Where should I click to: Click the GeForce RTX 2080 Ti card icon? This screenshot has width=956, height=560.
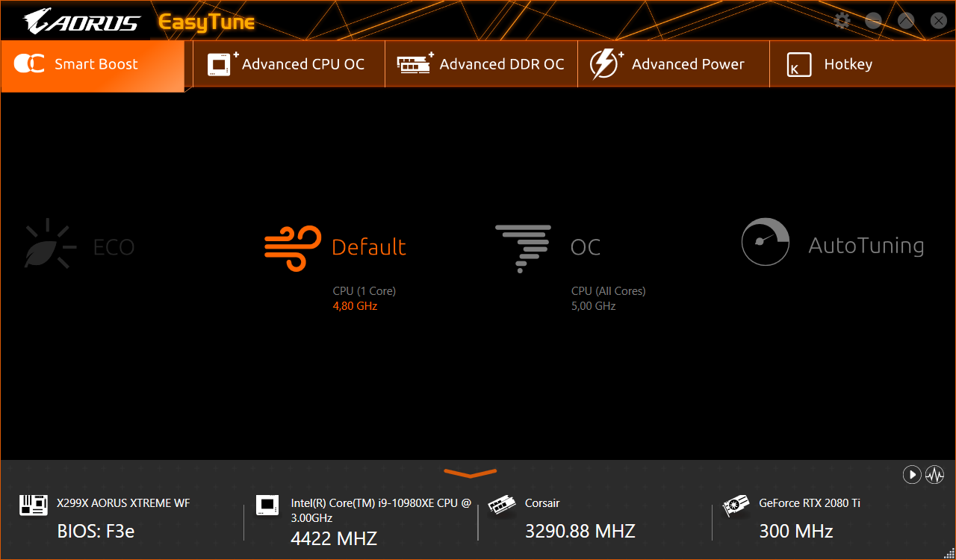(x=736, y=506)
